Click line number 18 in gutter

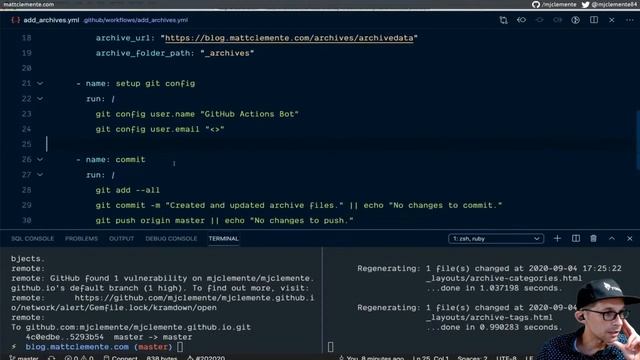[x=27, y=38]
